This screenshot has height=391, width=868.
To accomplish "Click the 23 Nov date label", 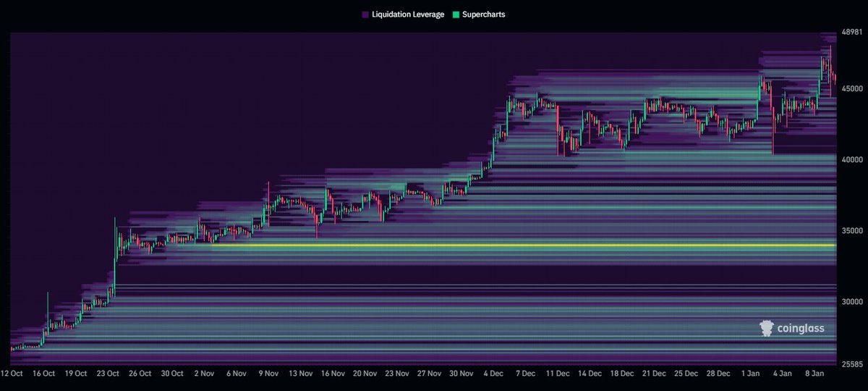I will click(397, 374).
